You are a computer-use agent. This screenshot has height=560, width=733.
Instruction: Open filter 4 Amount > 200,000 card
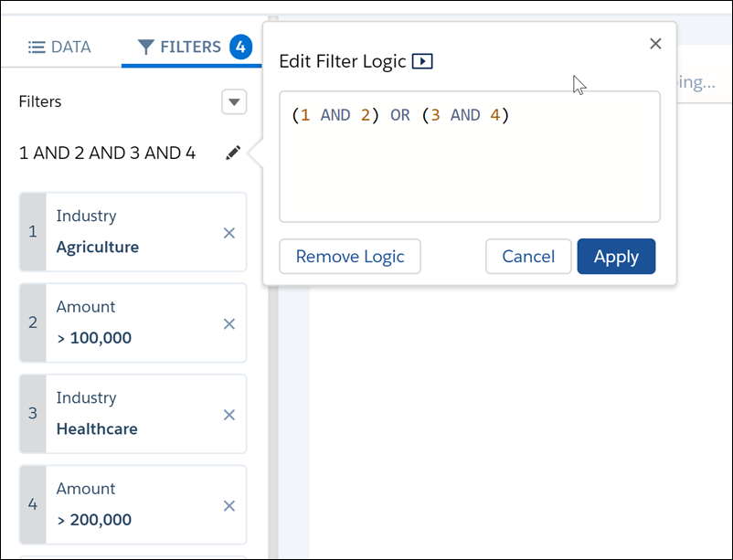pyautogui.click(x=133, y=504)
